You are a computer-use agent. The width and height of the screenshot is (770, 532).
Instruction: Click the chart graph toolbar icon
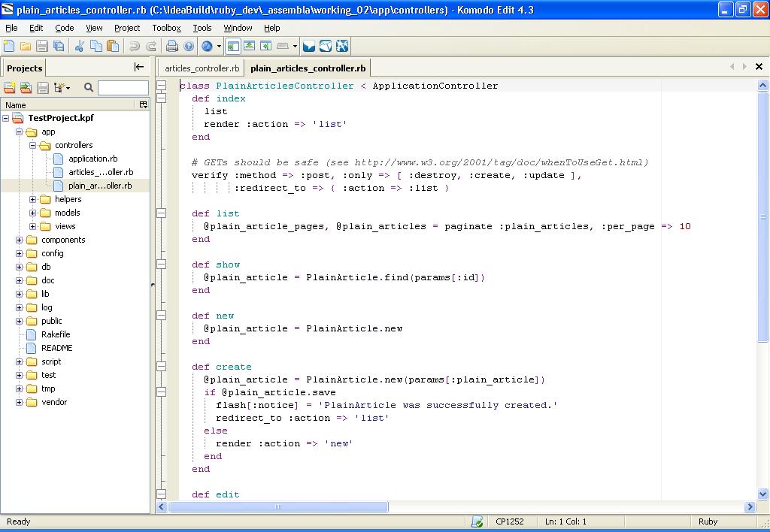tap(326, 46)
